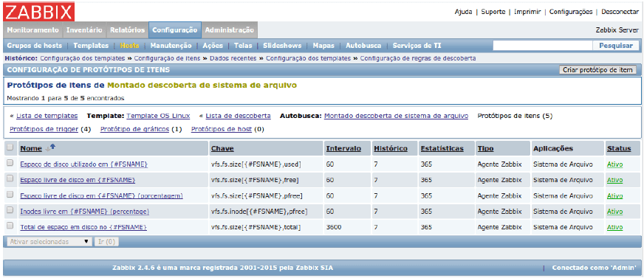Toggle the select-all checkbox in header
644x278 pixels.
click(x=10, y=147)
